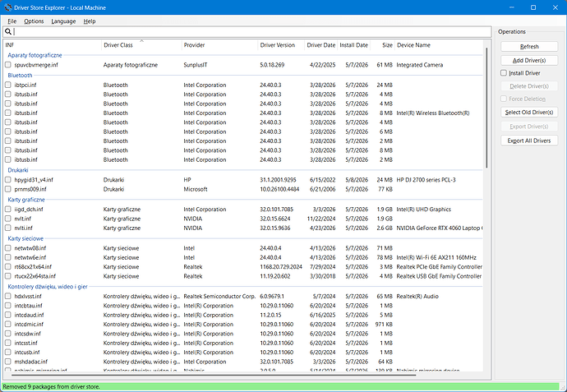
Task: Minimize the Driver Store Explorer window
Action: coord(512,7)
